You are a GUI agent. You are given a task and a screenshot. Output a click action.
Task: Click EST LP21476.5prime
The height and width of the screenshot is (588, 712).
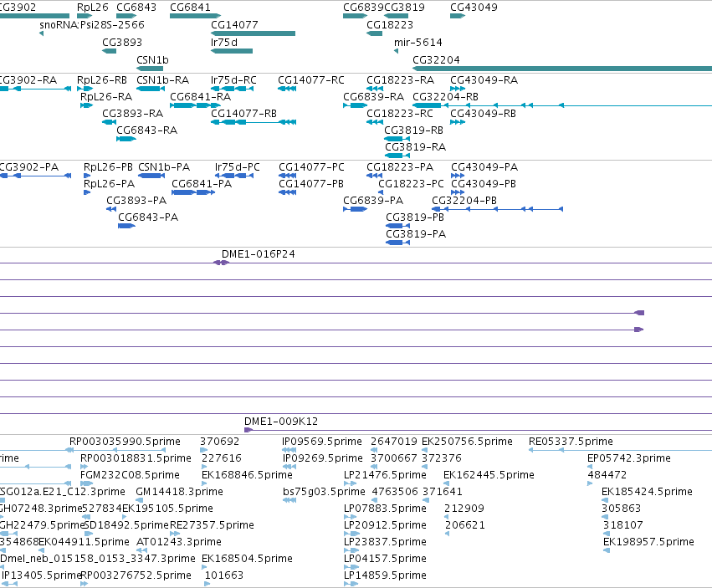click(385, 475)
